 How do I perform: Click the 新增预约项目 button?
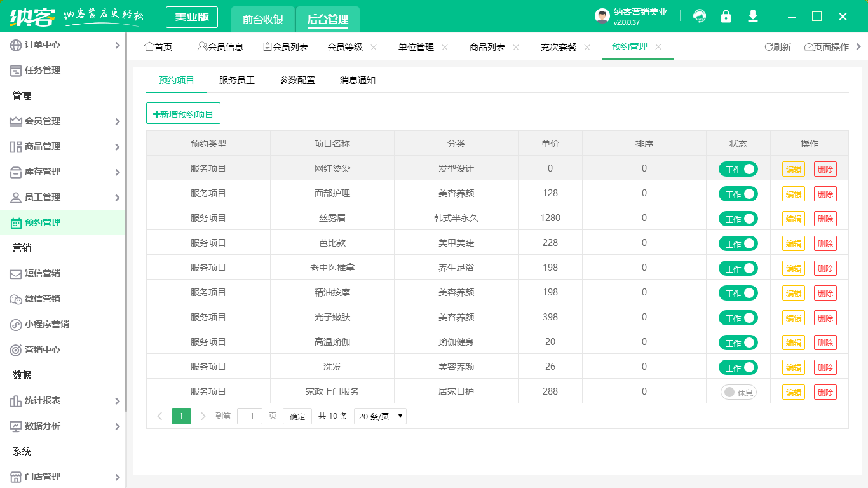pos(183,113)
